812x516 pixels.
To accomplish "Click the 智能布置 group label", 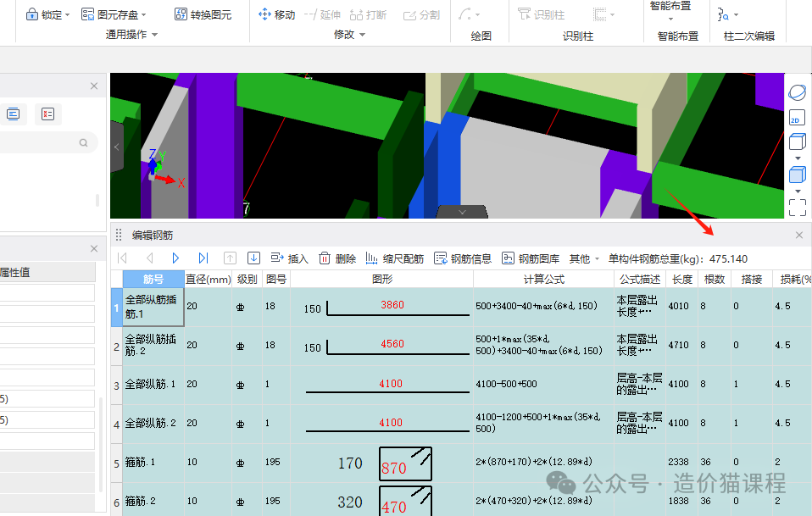I will (678, 36).
